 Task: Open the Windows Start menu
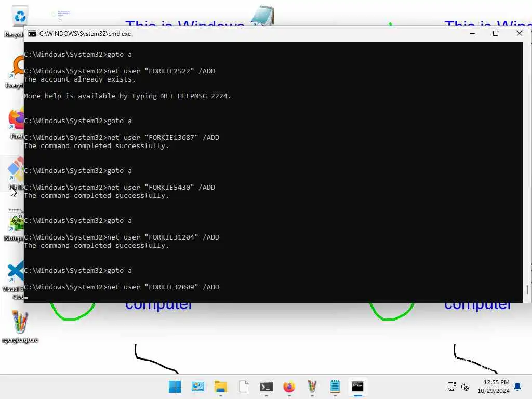(x=175, y=387)
